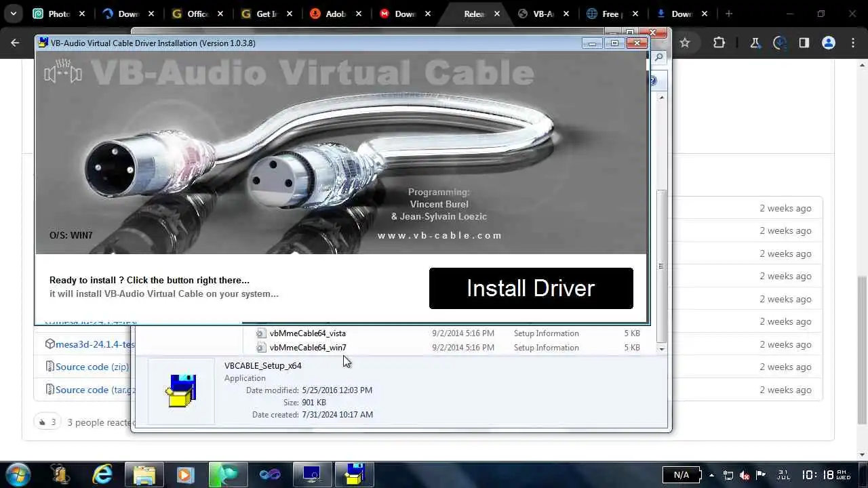Switch to the Get In browser tab
The width and height of the screenshot is (868, 488).
(267, 14)
